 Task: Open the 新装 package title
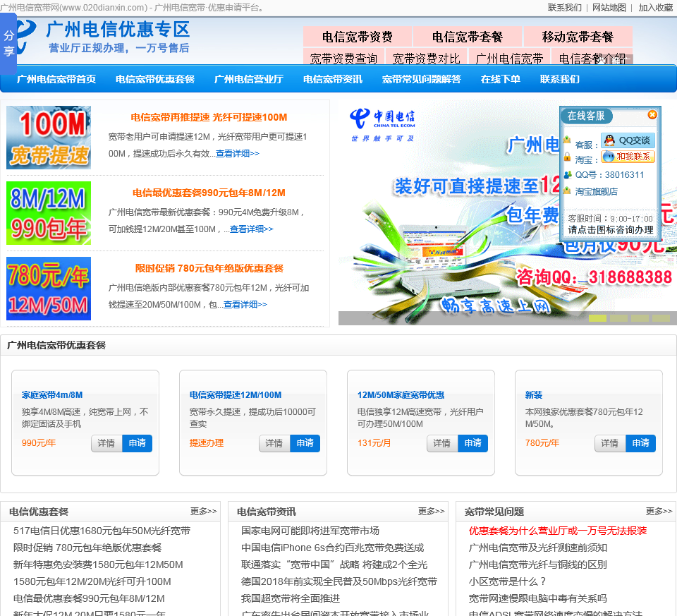click(534, 395)
